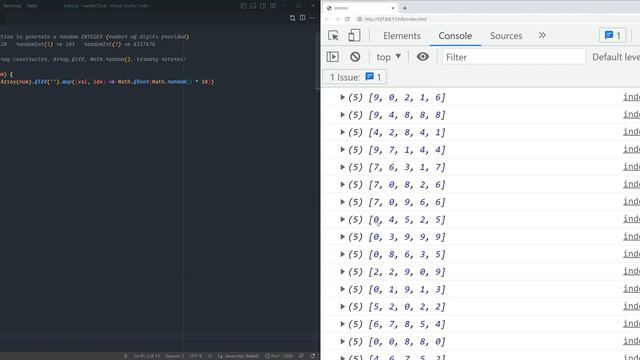Image resolution: width=640 pixels, height=360 pixels.
Task: Open the source link beside [7, 0, 9, 6, 6]
Action: pyautogui.click(x=631, y=202)
